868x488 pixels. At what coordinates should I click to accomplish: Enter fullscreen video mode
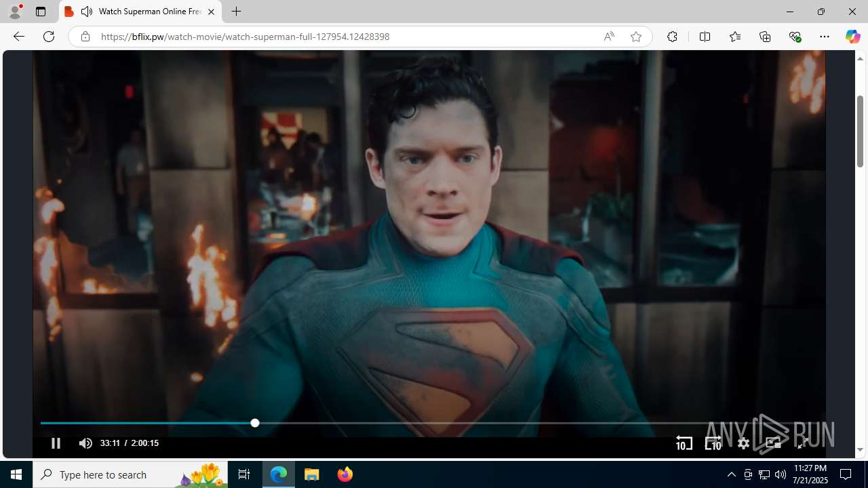[x=803, y=443]
